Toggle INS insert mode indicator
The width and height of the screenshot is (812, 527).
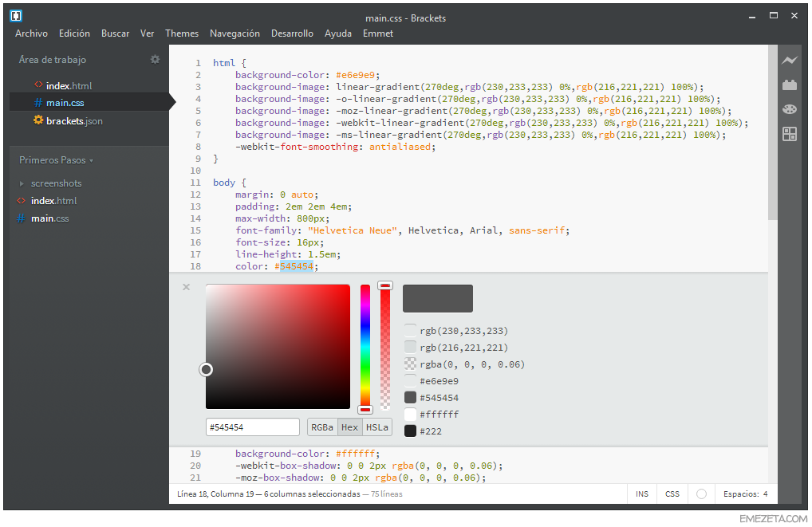[x=642, y=494]
